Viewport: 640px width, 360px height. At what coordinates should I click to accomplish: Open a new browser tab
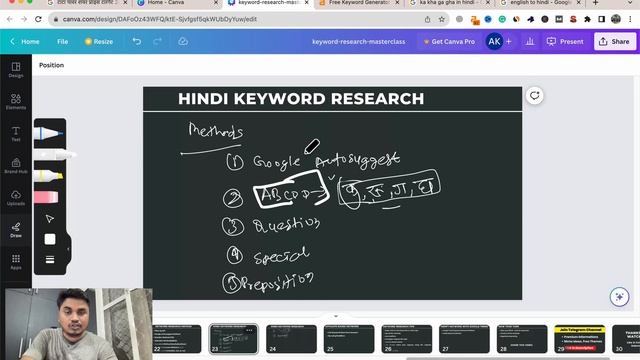pyautogui.click(x=596, y=2)
